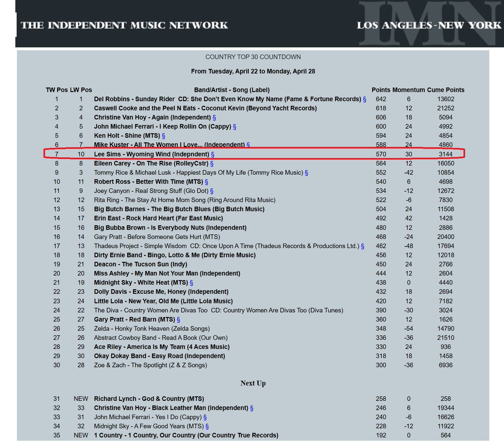Select Zelda - Honky Tonk Heaven entry
The image size is (504, 442).
(x=152, y=329)
